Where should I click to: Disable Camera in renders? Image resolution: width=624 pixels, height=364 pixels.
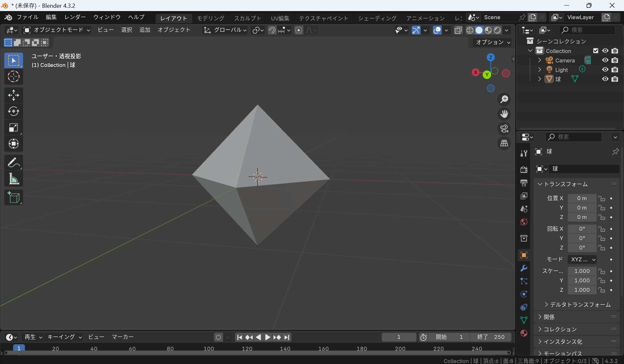pos(615,60)
